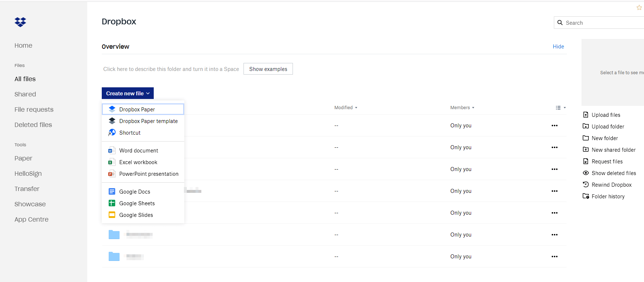
Task: Sort by the Members column
Action: [462, 108]
